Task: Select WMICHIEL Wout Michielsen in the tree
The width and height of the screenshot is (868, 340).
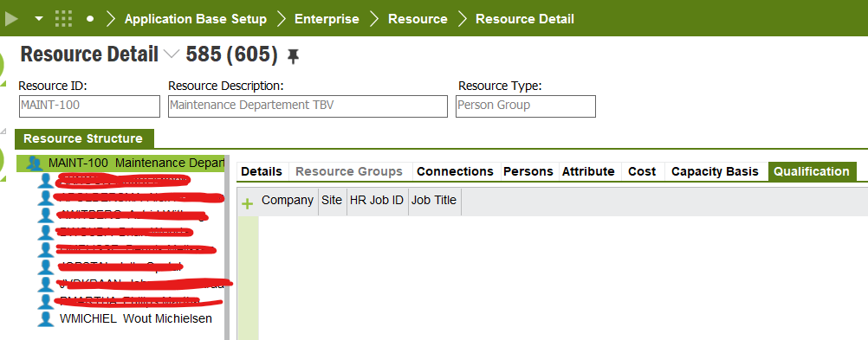Action: pyautogui.click(x=136, y=319)
